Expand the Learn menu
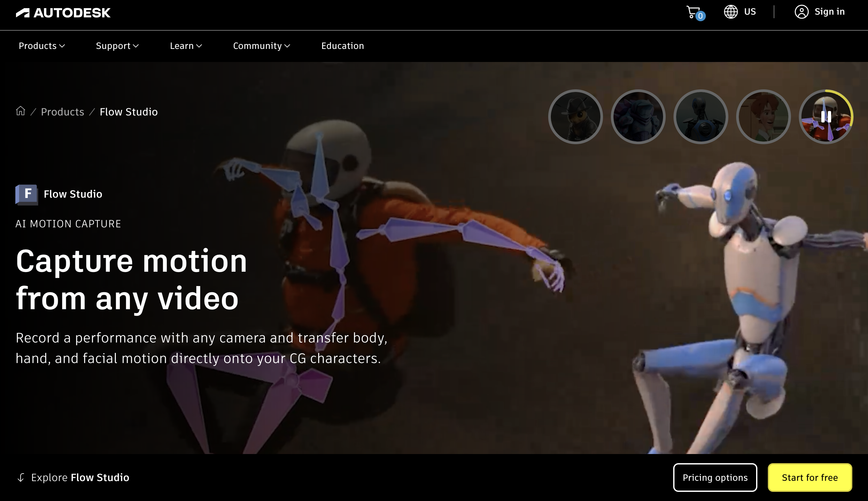Viewport: 868px width, 501px height. pyautogui.click(x=186, y=46)
